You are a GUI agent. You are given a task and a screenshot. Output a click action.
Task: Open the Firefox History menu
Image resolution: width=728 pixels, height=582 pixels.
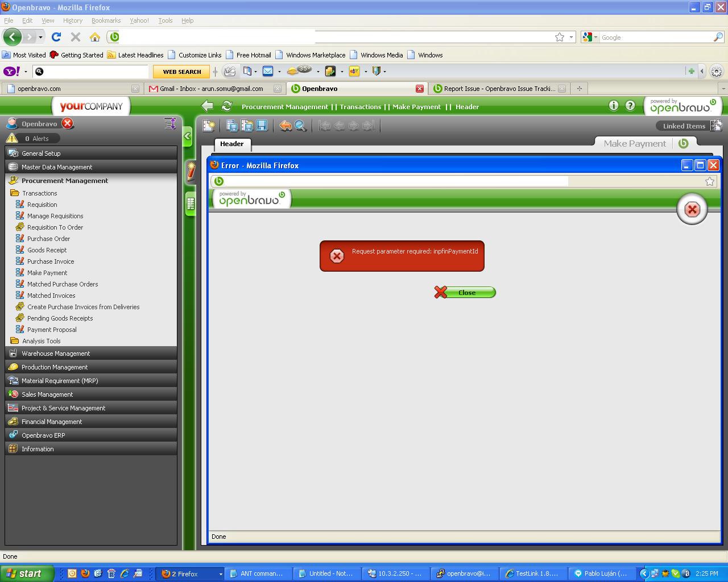point(72,20)
